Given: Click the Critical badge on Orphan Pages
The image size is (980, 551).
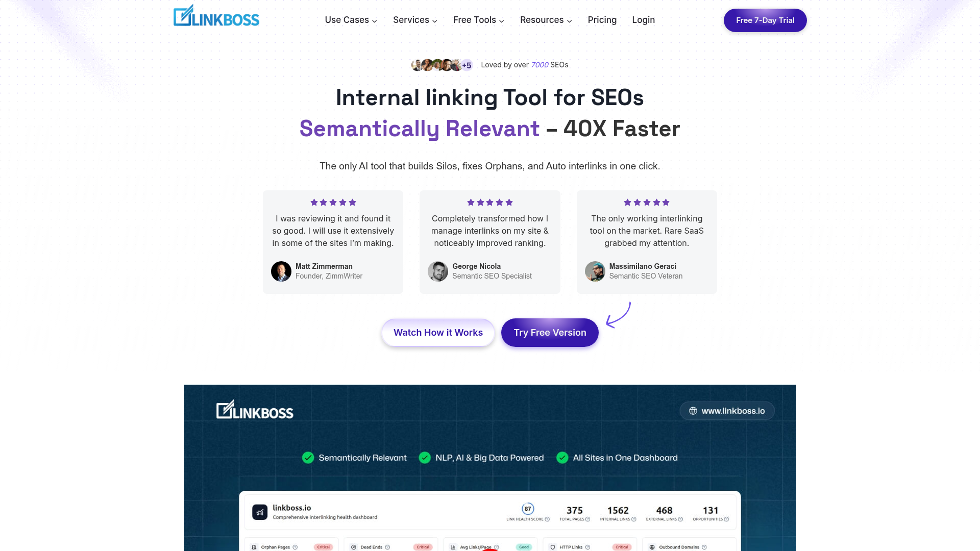Looking at the screenshot, I should point(324,547).
